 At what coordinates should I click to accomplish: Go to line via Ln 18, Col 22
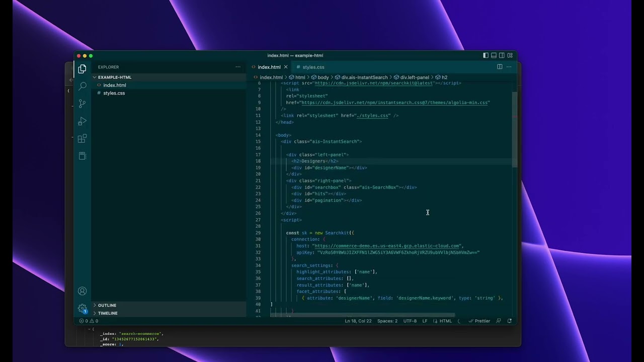(358, 321)
